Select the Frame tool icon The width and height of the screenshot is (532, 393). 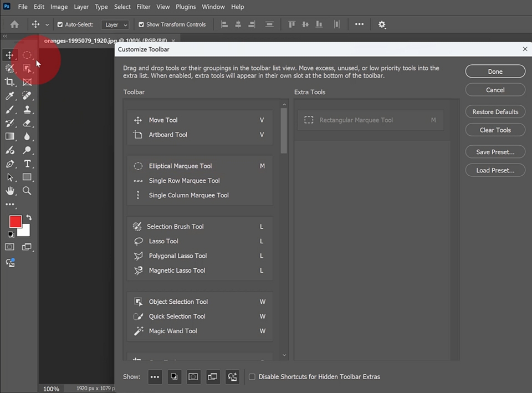pos(27,82)
